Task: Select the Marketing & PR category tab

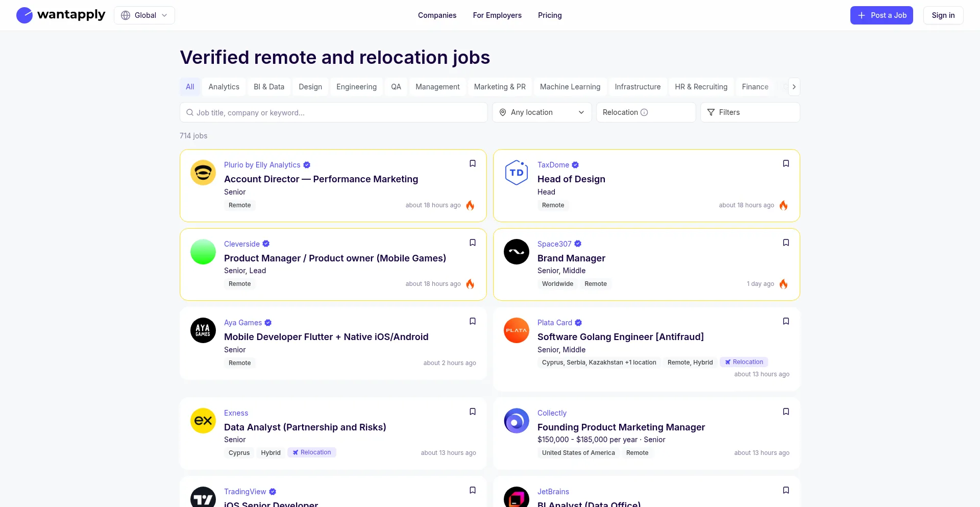Action: pos(500,87)
